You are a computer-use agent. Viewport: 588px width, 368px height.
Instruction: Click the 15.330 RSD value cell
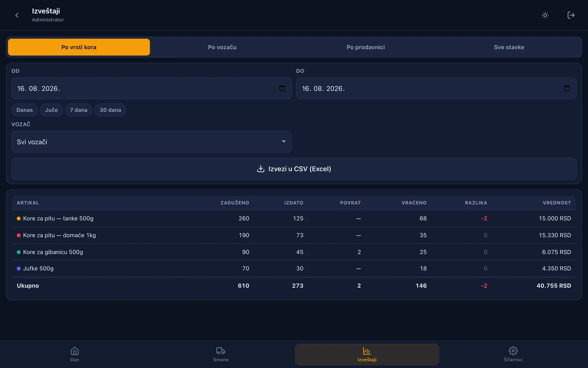[x=555, y=236]
